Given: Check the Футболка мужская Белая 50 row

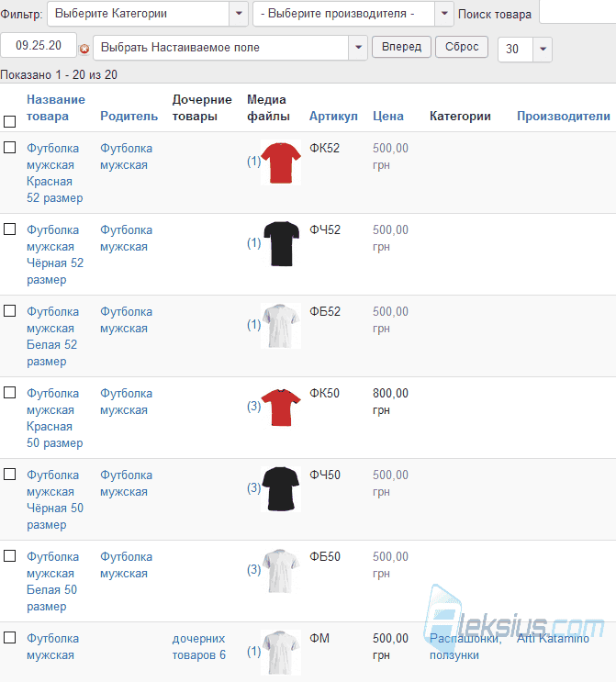Looking at the screenshot, I should pos(9,556).
